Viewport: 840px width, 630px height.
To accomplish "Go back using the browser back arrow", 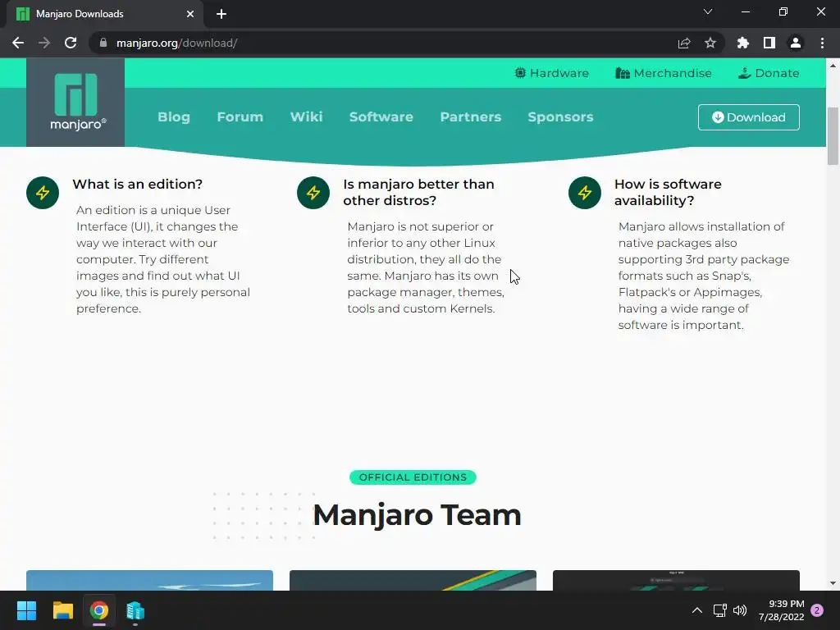I will [x=18, y=43].
